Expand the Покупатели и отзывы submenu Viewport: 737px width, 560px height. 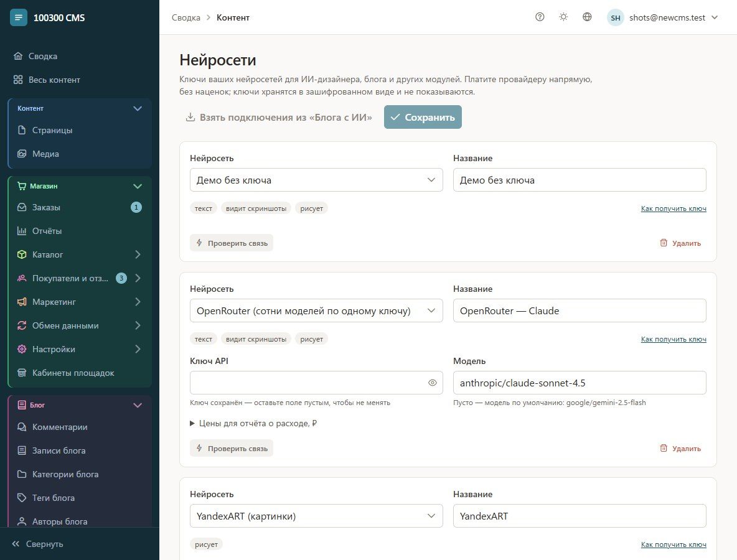click(137, 278)
